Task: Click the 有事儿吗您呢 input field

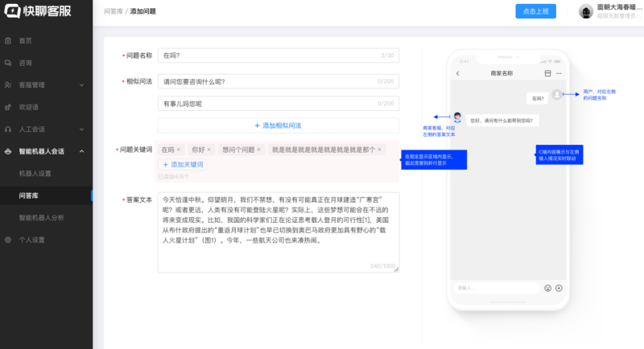Action: pyautogui.click(x=278, y=104)
